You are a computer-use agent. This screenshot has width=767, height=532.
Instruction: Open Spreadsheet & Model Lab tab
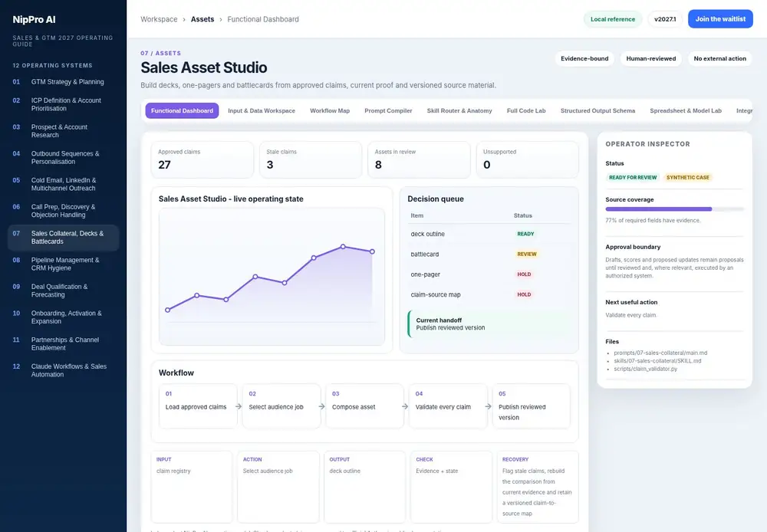685,110
